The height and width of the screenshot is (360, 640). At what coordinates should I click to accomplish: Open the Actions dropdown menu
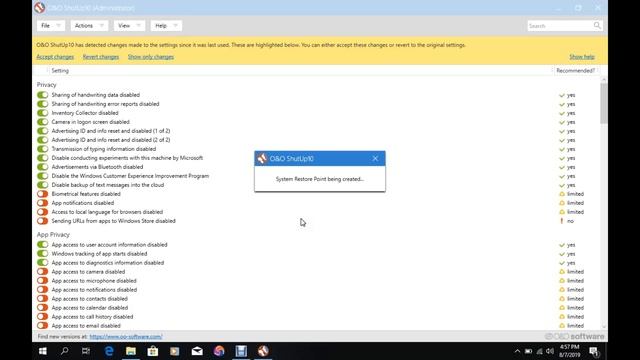pos(89,26)
